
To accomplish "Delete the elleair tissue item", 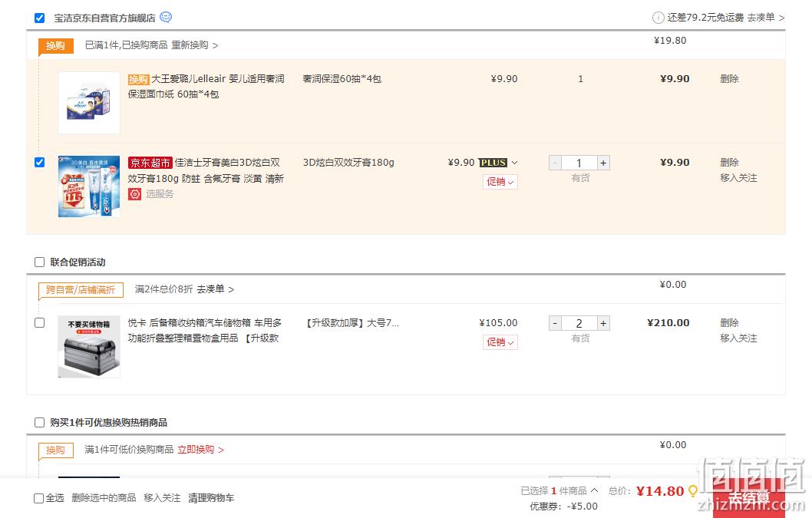I will click(729, 79).
